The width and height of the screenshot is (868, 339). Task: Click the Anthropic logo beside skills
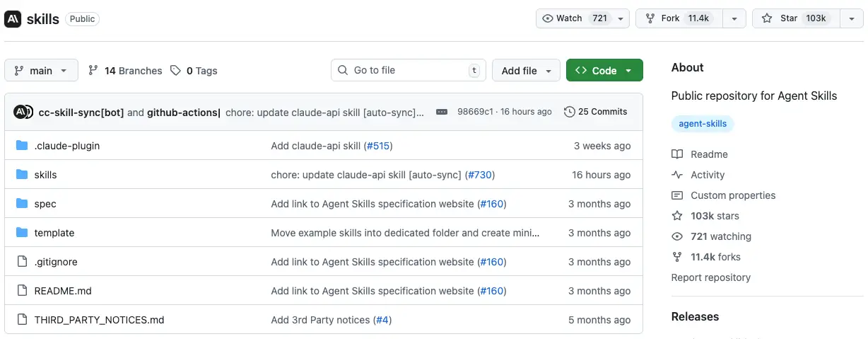pos(13,19)
